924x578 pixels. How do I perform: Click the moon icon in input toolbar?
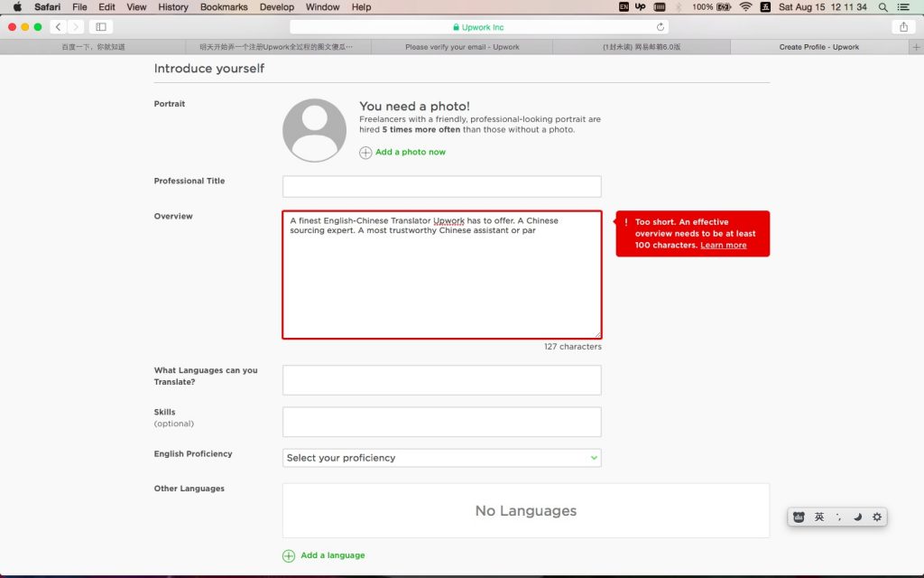(x=857, y=517)
